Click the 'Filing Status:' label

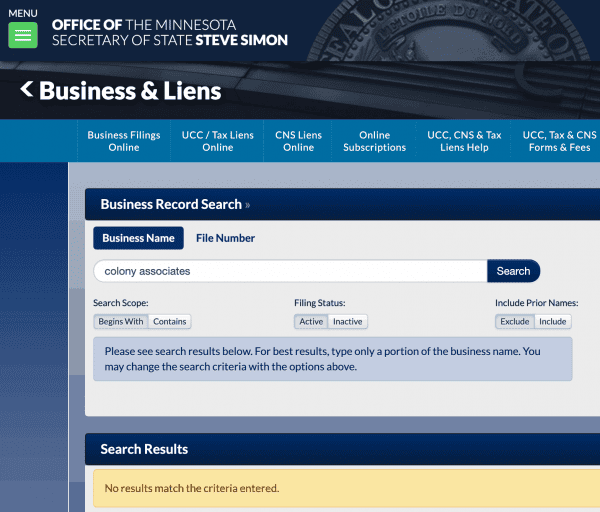[x=320, y=303]
